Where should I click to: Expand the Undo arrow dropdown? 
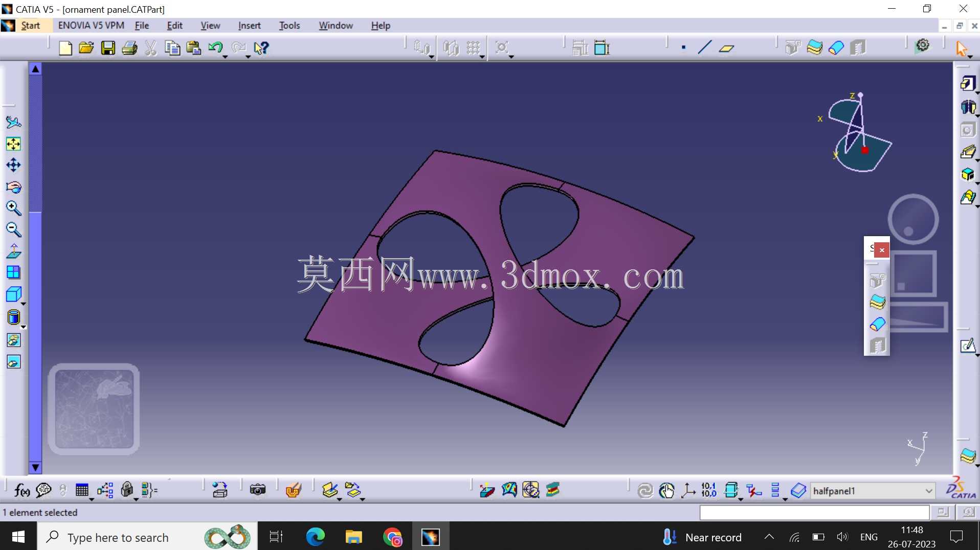[225, 56]
